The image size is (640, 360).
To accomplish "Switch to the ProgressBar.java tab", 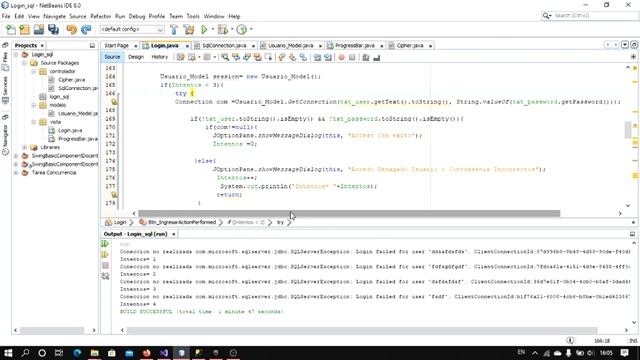I will [355, 45].
